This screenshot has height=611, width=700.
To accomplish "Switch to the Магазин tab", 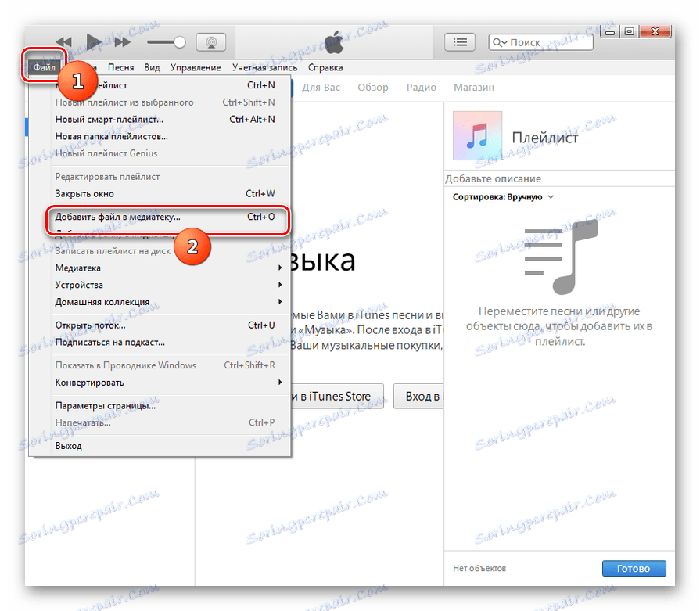I will tap(474, 88).
